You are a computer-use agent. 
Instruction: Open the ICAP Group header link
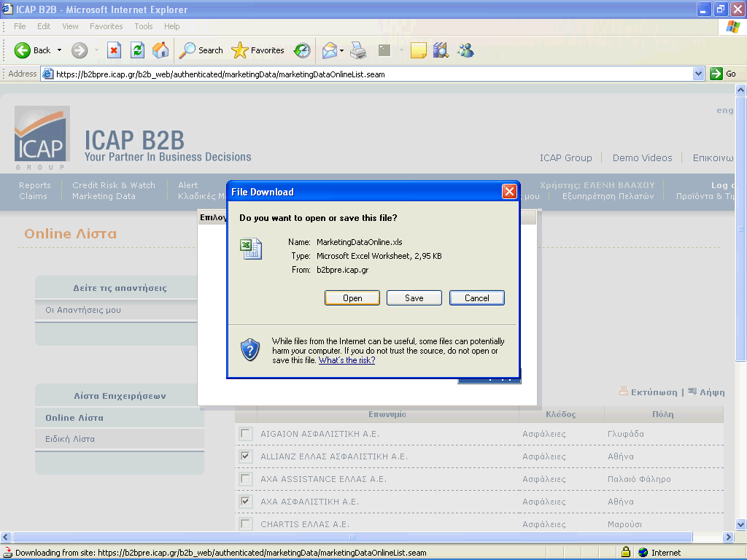(566, 157)
